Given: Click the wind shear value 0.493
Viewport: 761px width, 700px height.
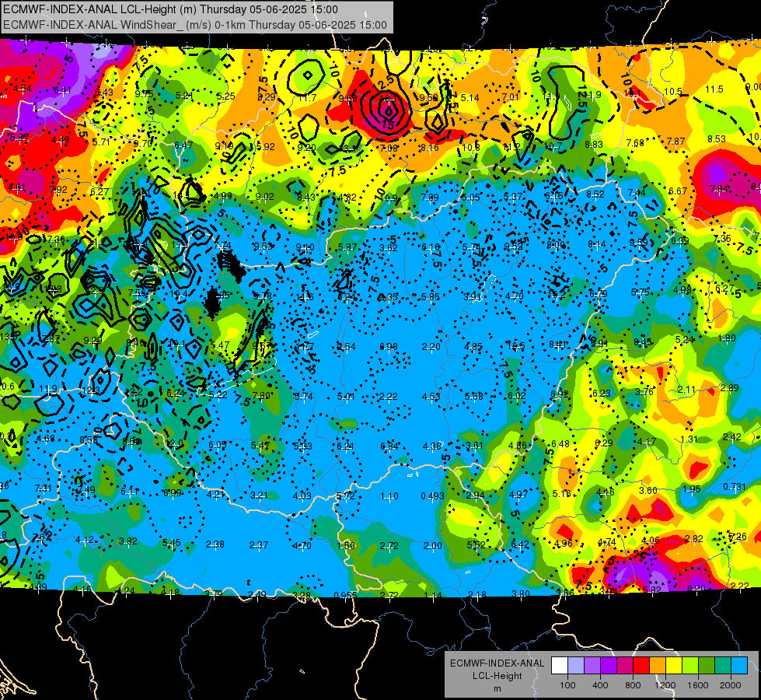Looking at the screenshot, I should [432, 496].
